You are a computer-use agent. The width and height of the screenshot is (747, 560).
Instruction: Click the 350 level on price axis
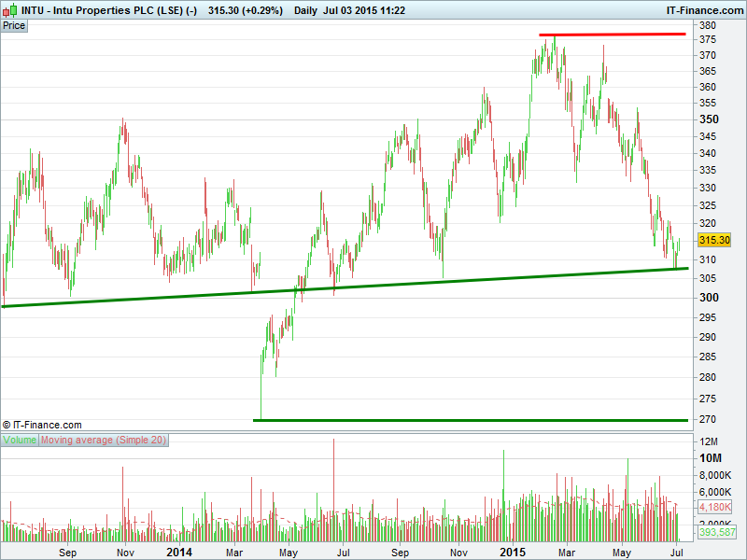[710, 119]
